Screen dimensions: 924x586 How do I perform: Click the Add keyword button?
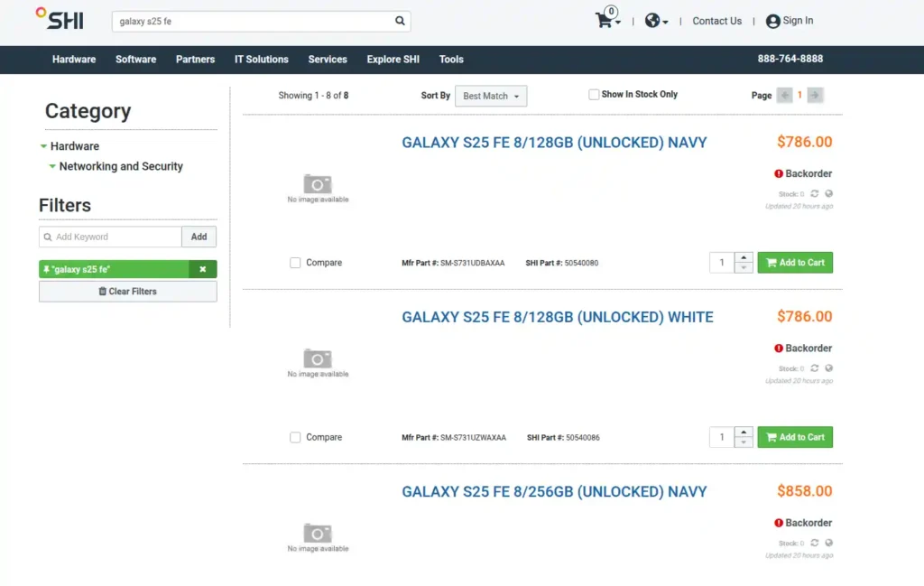tap(199, 237)
